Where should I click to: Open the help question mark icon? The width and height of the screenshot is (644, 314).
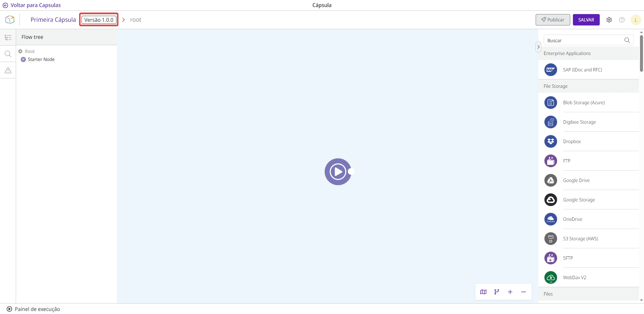click(x=622, y=20)
